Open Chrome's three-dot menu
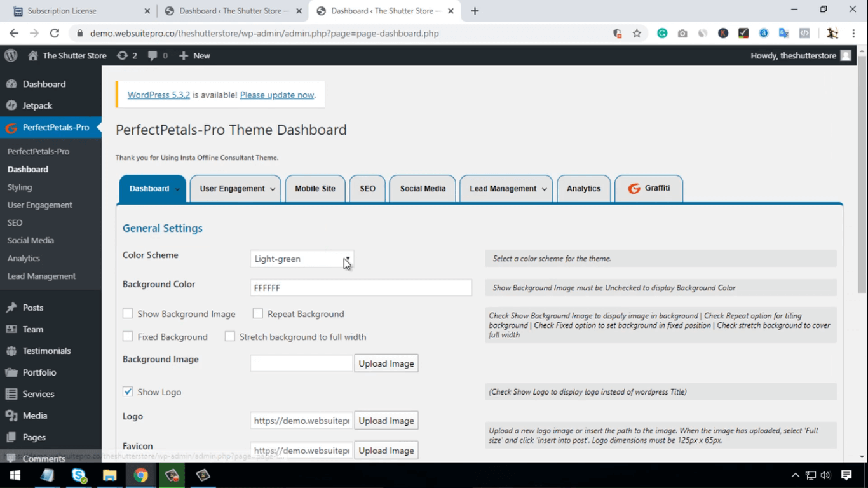 tap(853, 33)
